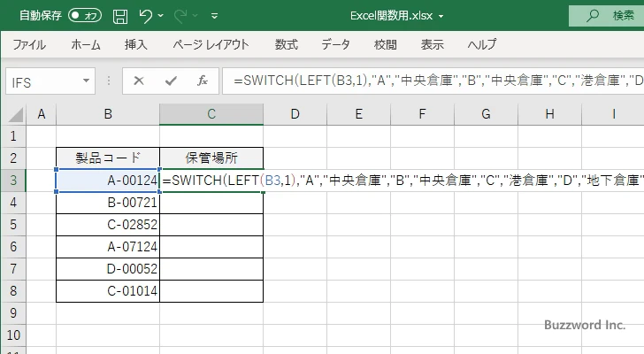Select column H header
644x354 pixels.
[549, 114]
